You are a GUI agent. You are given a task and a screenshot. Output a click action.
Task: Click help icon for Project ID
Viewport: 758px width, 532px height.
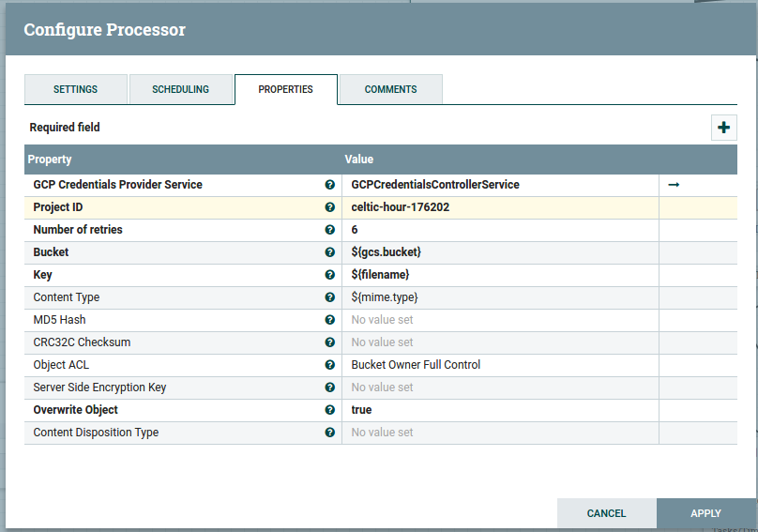[x=329, y=207]
